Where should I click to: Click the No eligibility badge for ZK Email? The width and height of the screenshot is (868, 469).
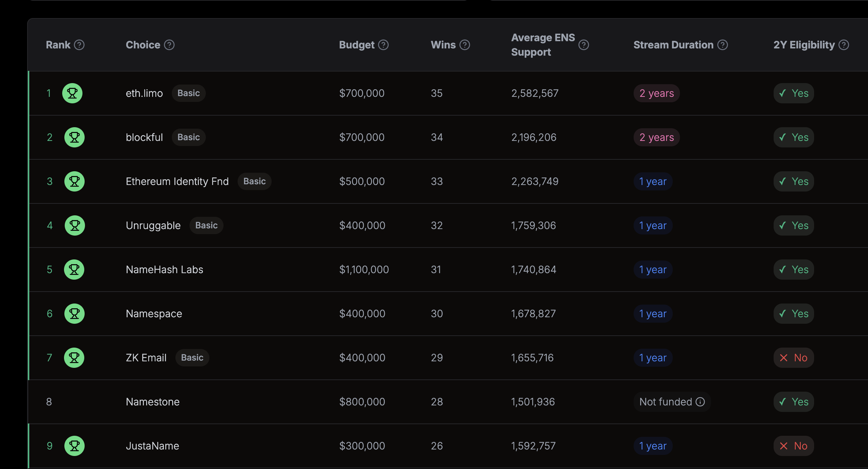793,358
